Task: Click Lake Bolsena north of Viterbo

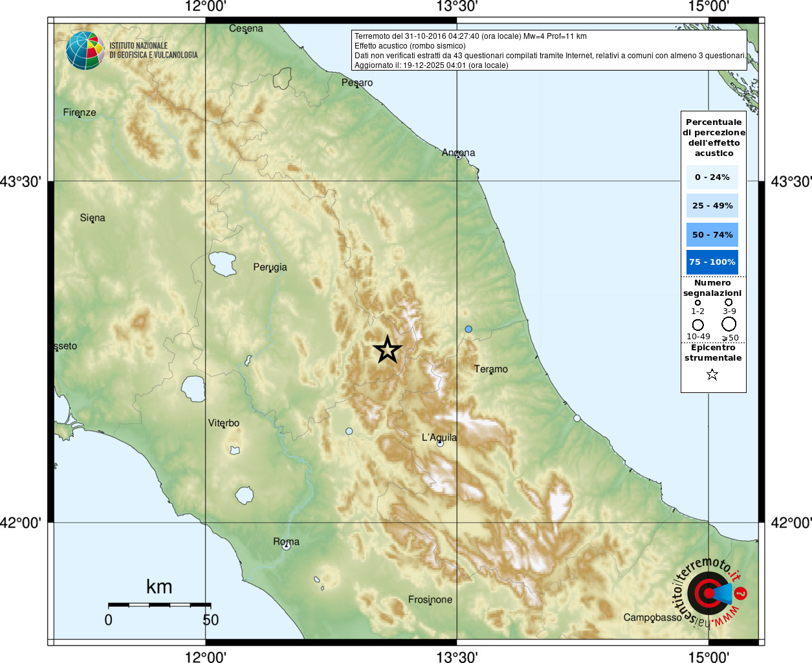Action: [x=193, y=388]
